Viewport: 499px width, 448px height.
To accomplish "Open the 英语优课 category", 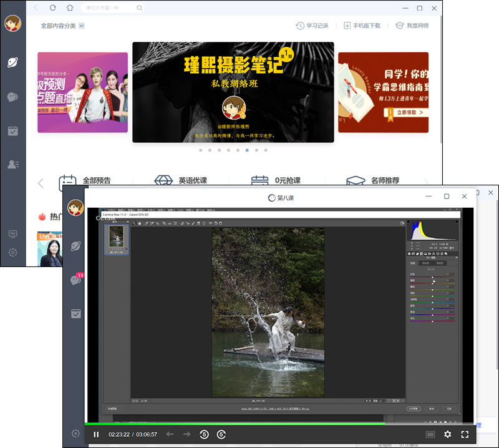I will click(180, 180).
